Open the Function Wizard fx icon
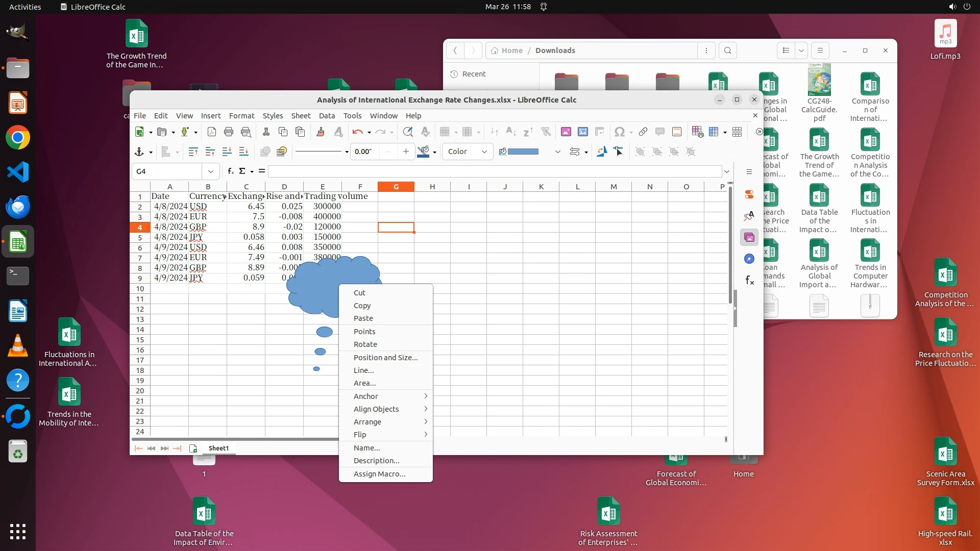Viewport: 980px width, 551px height. pos(231,171)
